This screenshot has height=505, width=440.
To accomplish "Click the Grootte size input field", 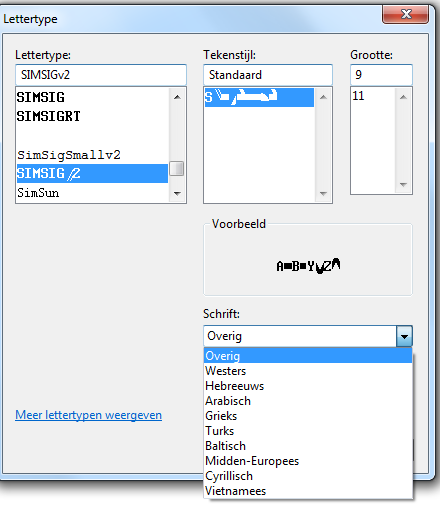I will (381, 75).
